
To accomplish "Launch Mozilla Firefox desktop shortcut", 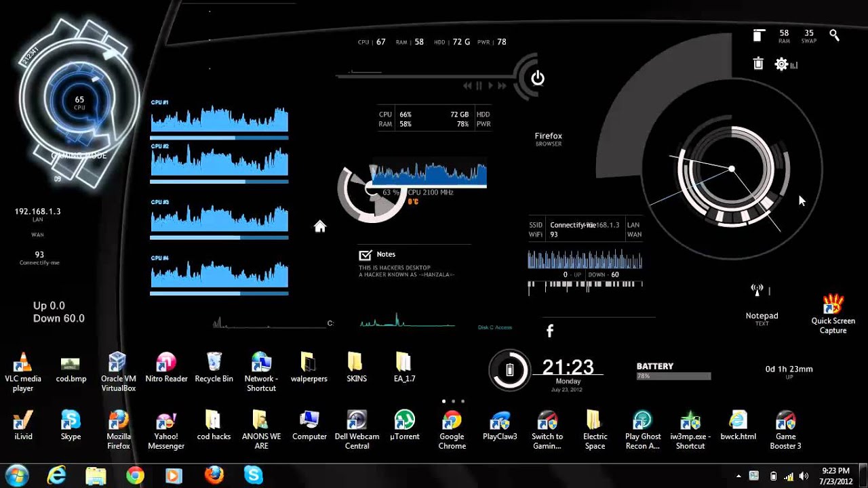I will coord(118,430).
